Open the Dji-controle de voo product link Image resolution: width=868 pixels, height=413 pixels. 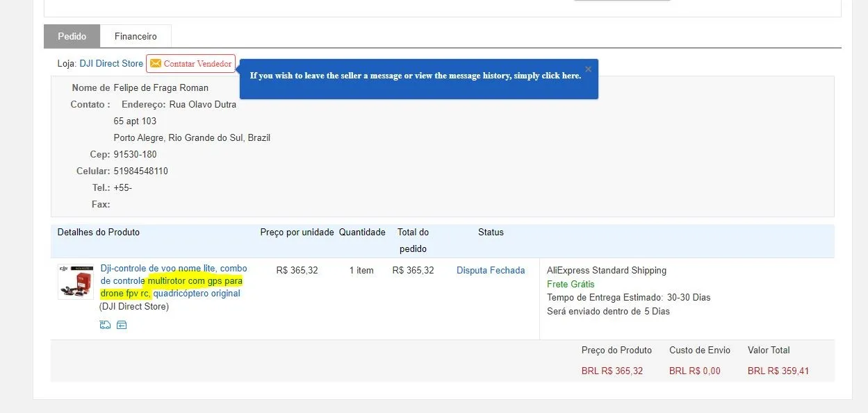point(174,280)
